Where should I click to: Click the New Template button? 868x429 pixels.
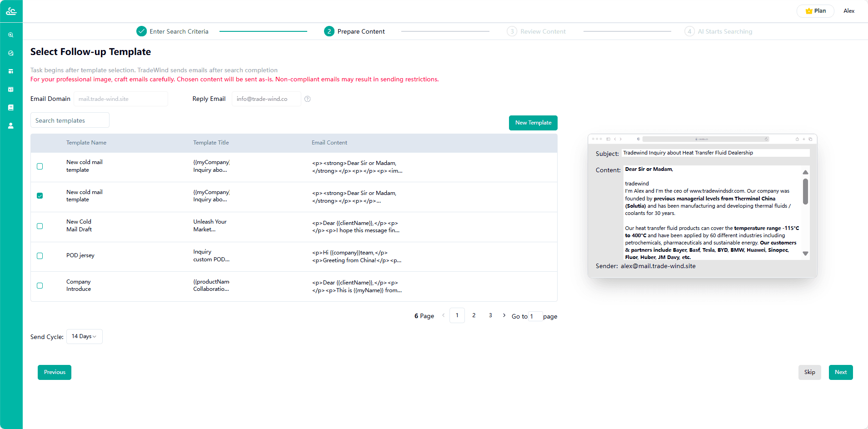pos(533,123)
